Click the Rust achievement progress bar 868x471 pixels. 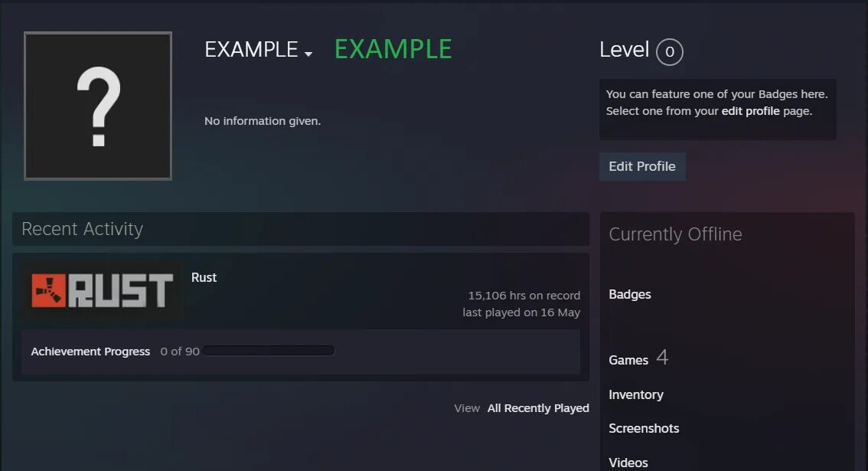point(269,351)
